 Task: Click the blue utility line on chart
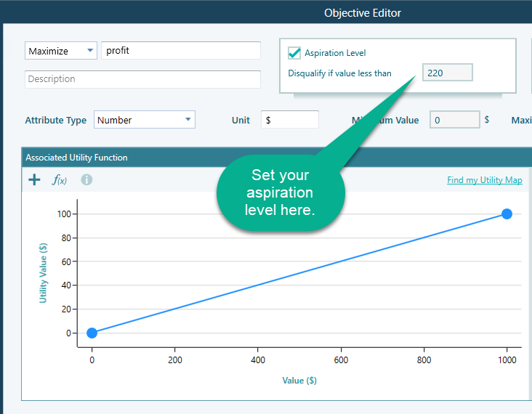pos(299,273)
